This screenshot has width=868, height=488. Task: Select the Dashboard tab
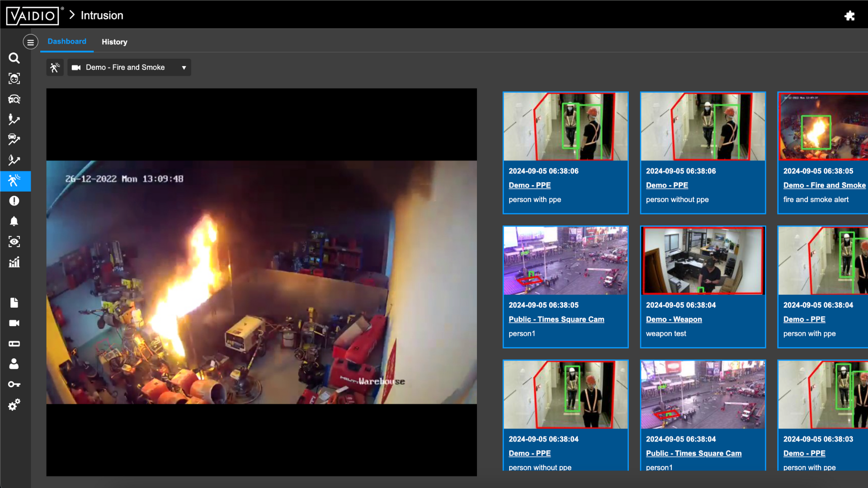67,42
